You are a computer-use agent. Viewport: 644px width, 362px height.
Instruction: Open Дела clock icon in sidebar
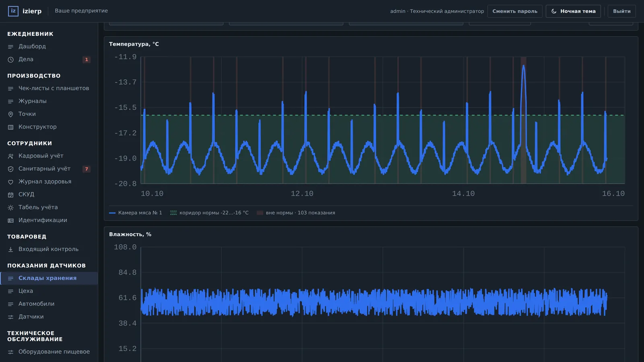tap(11, 60)
